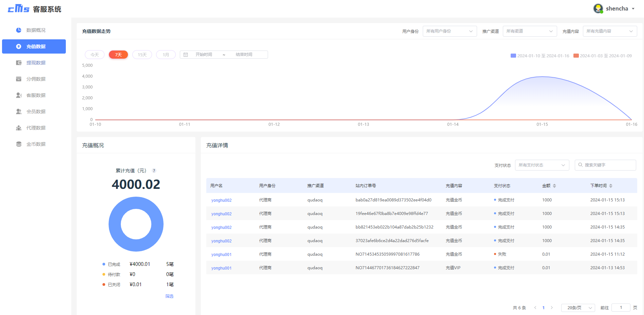The width and height of the screenshot is (644, 315).
Task: Click the 金币数据 coins stack icon
Action: coord(19,144)
